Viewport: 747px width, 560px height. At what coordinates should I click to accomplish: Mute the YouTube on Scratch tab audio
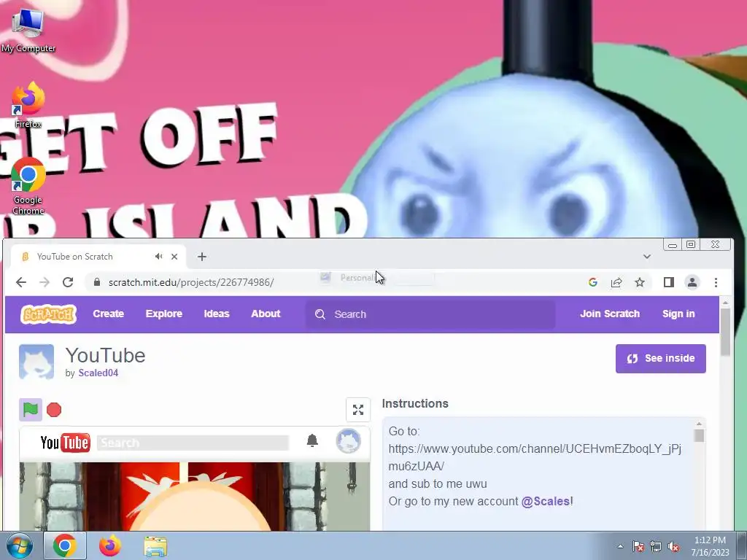click(158, 257)
